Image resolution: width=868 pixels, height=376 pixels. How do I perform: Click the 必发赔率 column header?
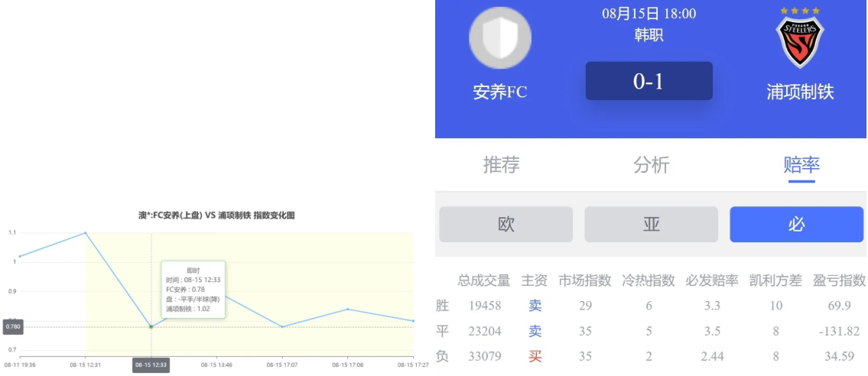pos(712,280)
